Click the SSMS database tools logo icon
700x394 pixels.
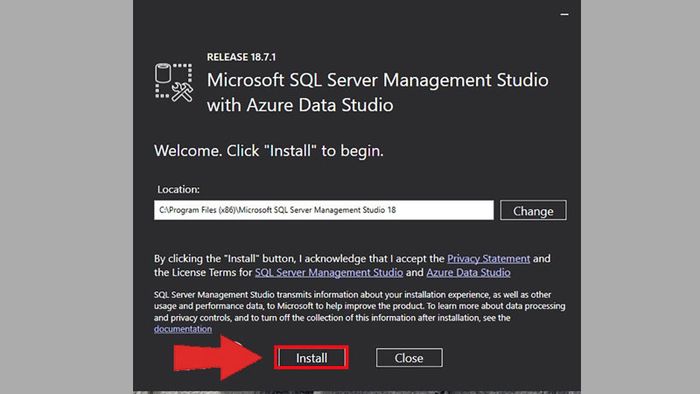[174, 83]
